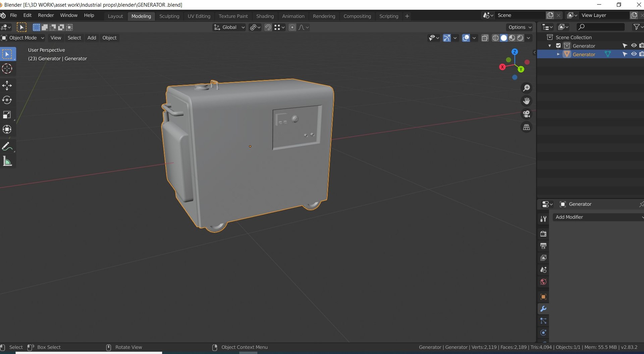644x354 pixels.
Task: Open the World properties tab
Action: (543, 282)
